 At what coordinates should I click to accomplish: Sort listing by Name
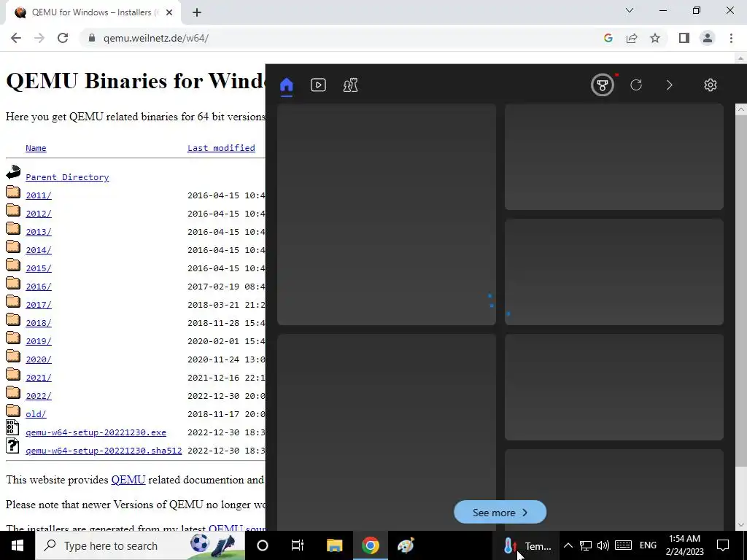36,148
